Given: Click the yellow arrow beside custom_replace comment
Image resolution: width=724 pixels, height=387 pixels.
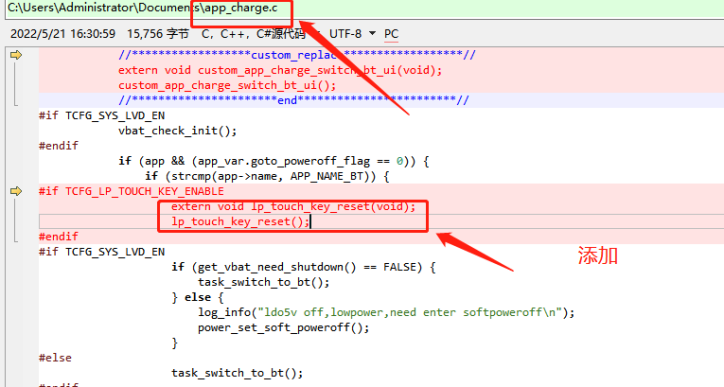Looking at the screenshot, I should click(x=16, y=55).
